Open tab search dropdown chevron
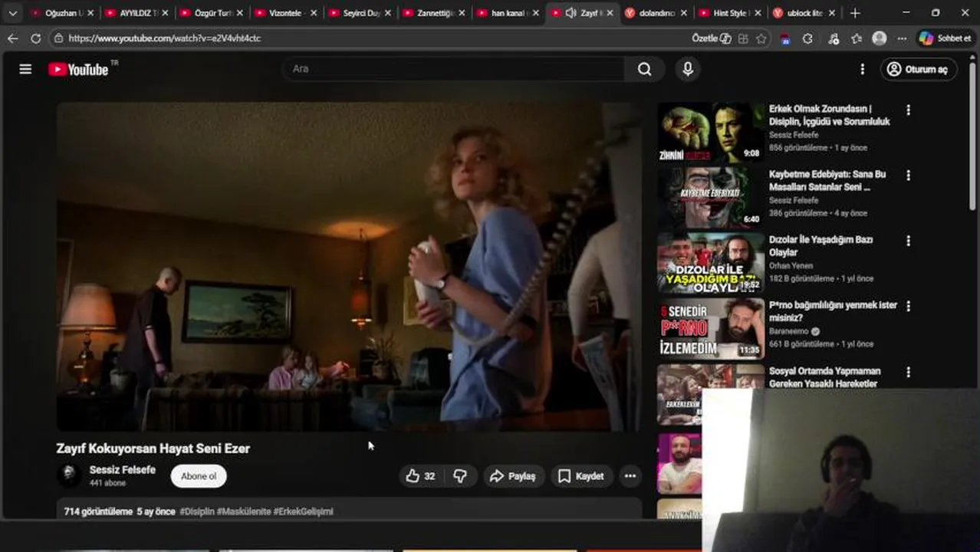980x552 pixels. (x=12, y=13)
